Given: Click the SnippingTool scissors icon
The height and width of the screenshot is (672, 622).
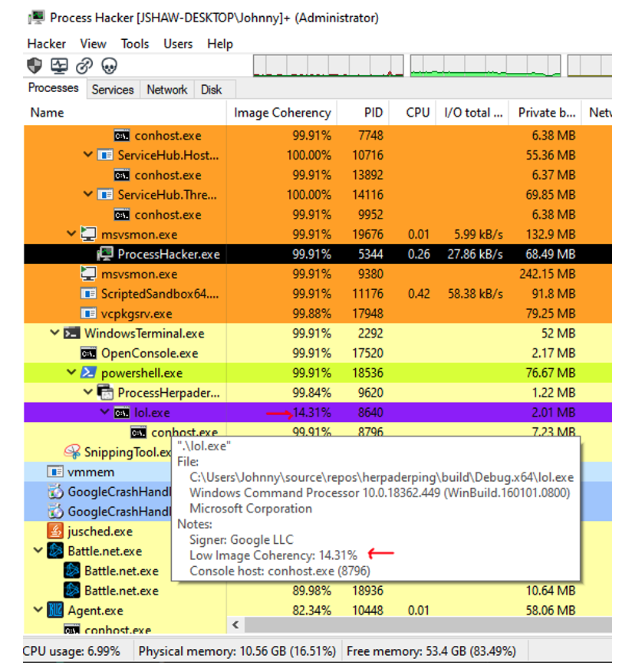Looking at the screenshot, I should coord(72,452).
